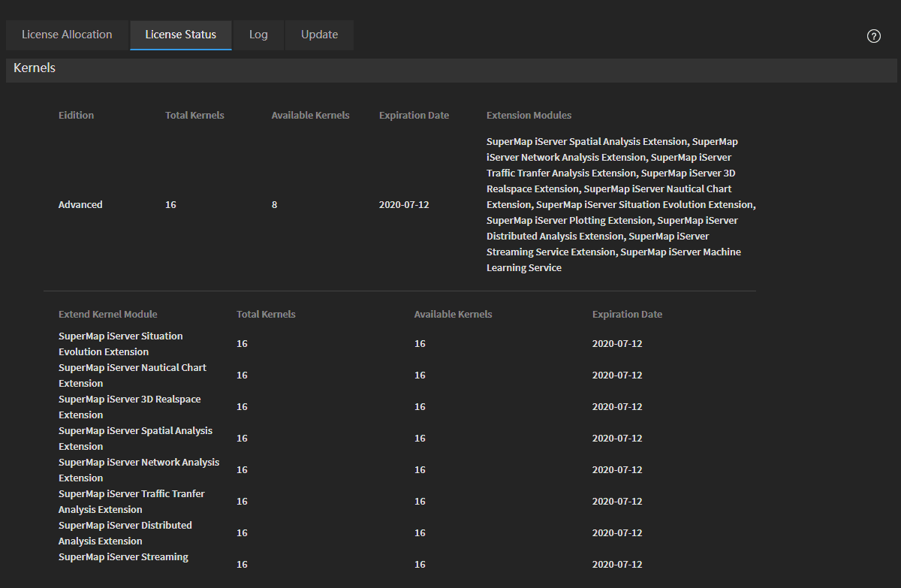This screenshot has height=588, width=901.
Task: Click the Kernels section header
Action: pyautogui.click(x=35, y=68)
